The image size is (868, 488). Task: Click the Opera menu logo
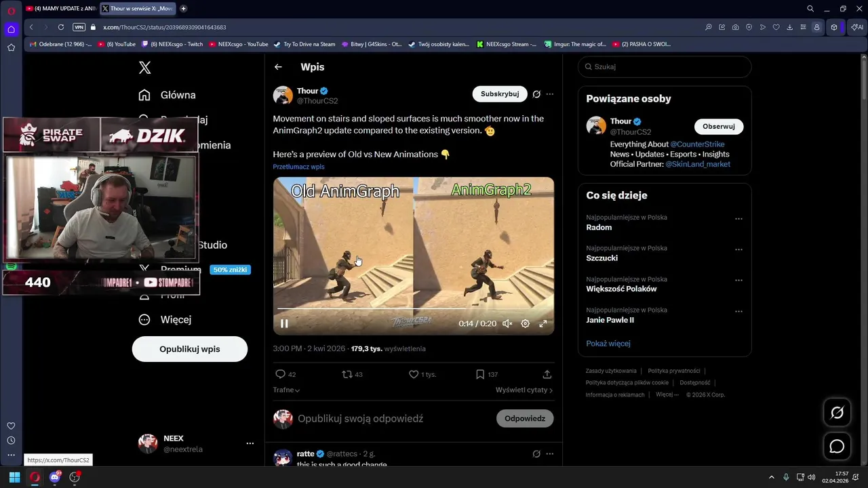coord(11,11)
